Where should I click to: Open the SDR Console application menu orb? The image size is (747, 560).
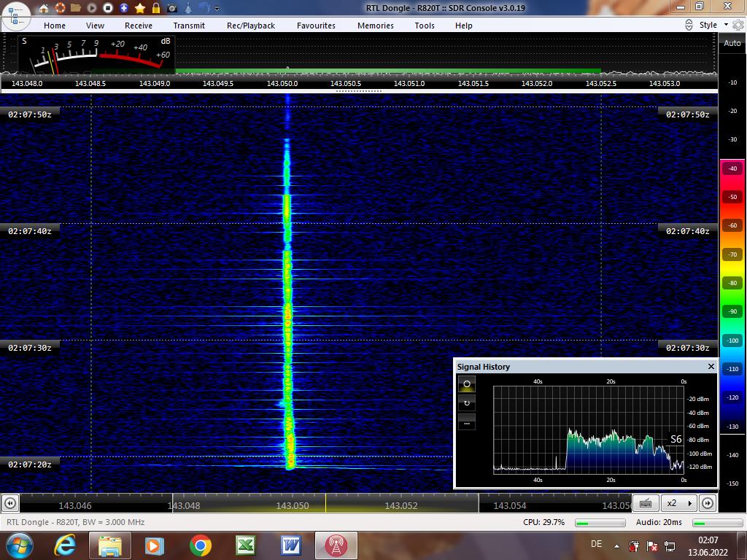(x=16, y=16)
